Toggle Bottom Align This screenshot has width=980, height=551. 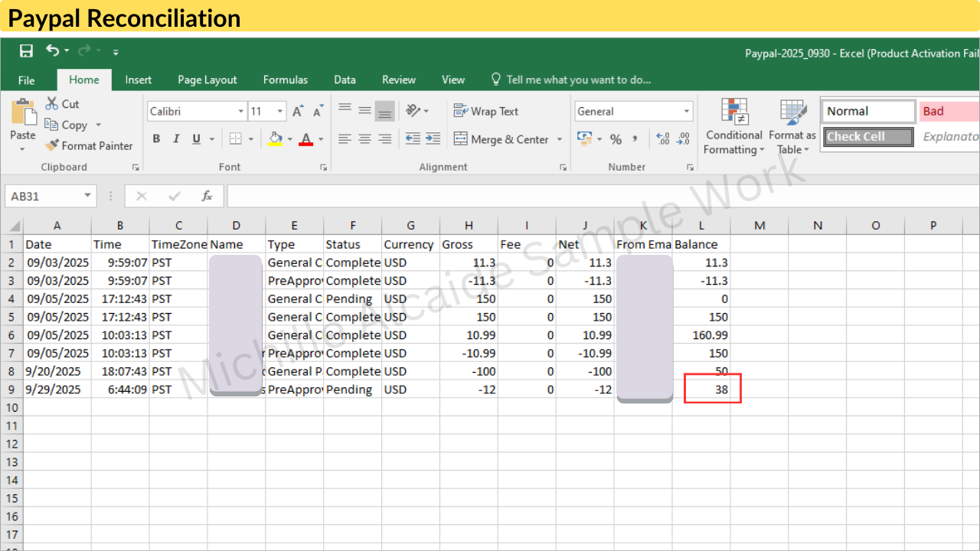pyautogui.click(x=385, y=112)
